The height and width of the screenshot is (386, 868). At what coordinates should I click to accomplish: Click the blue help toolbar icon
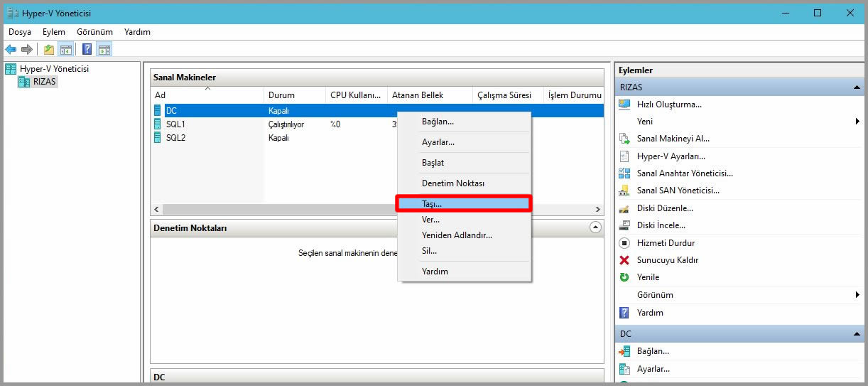pos(87,49)
